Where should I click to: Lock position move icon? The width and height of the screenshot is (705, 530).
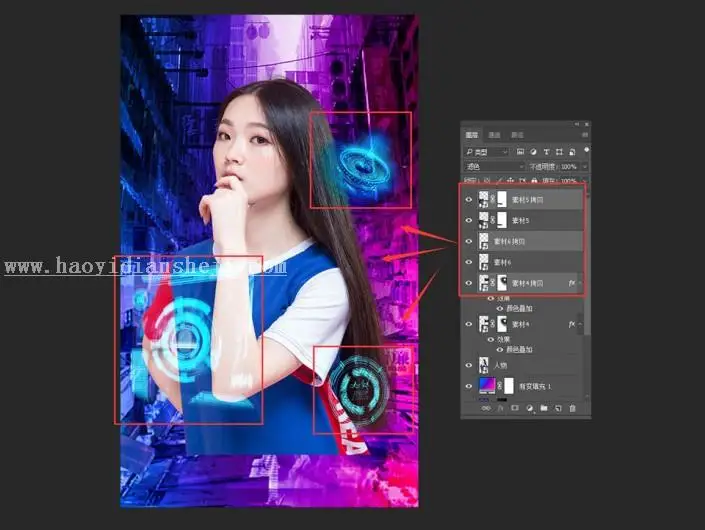510,180
